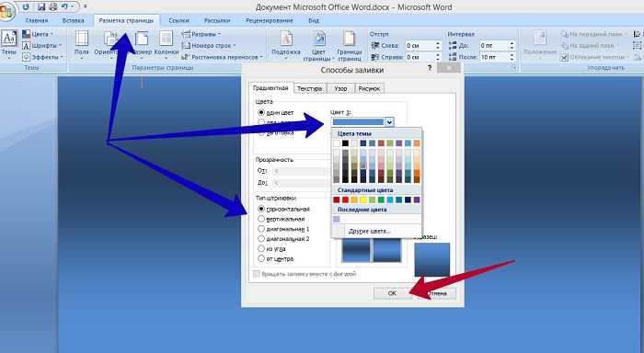644x353 pixels.
Task: Switch to the Текстура tab
Action: point(310,88)
